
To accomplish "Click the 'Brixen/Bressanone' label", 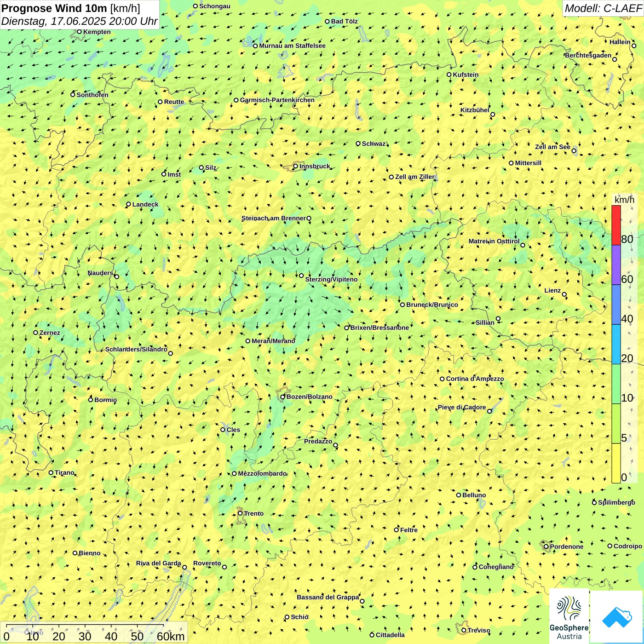I will point(379,328).
